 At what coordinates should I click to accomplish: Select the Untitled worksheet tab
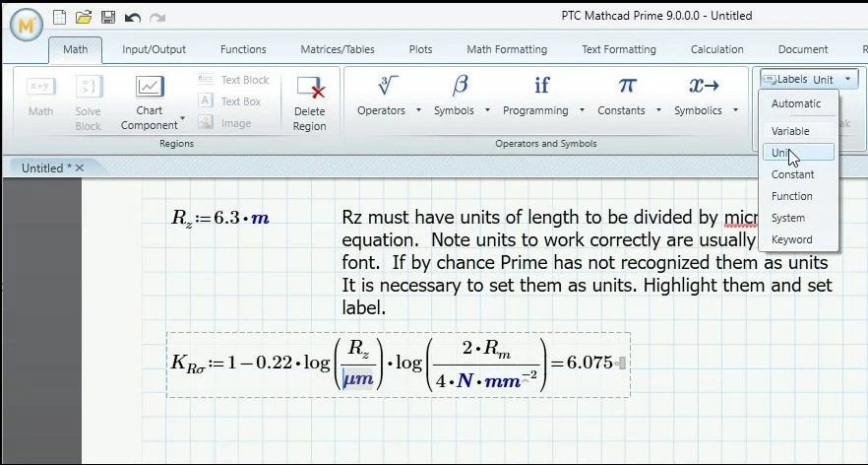coord(47,167)
